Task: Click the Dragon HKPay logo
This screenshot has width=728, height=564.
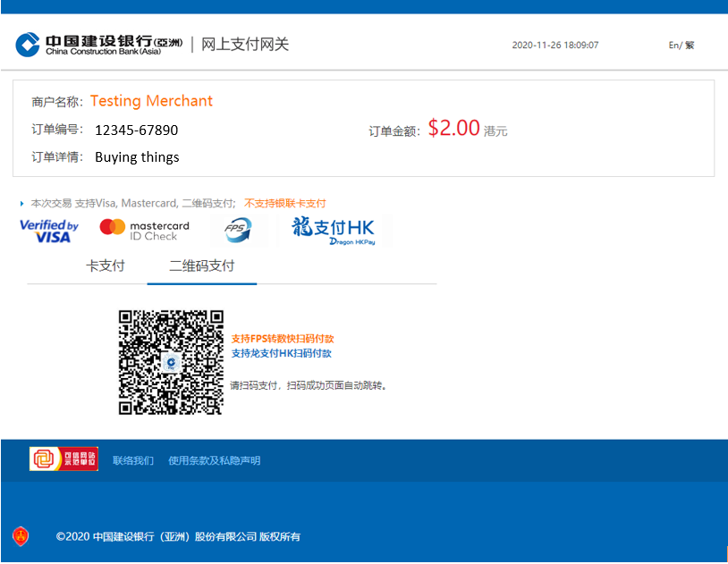Action: 334,231
